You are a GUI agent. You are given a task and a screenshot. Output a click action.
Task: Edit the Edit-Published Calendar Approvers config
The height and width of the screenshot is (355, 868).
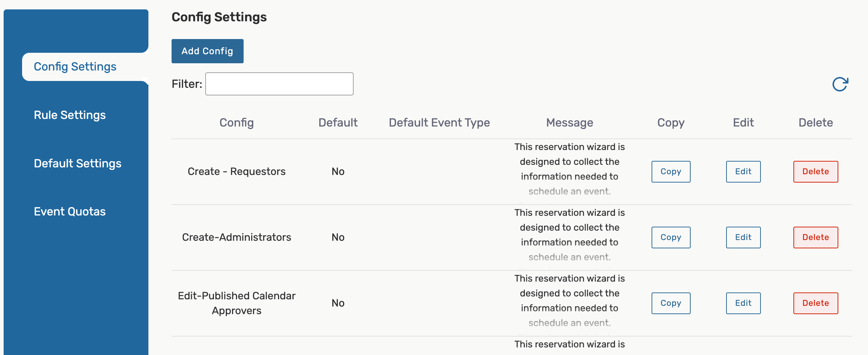pos(743,303)
